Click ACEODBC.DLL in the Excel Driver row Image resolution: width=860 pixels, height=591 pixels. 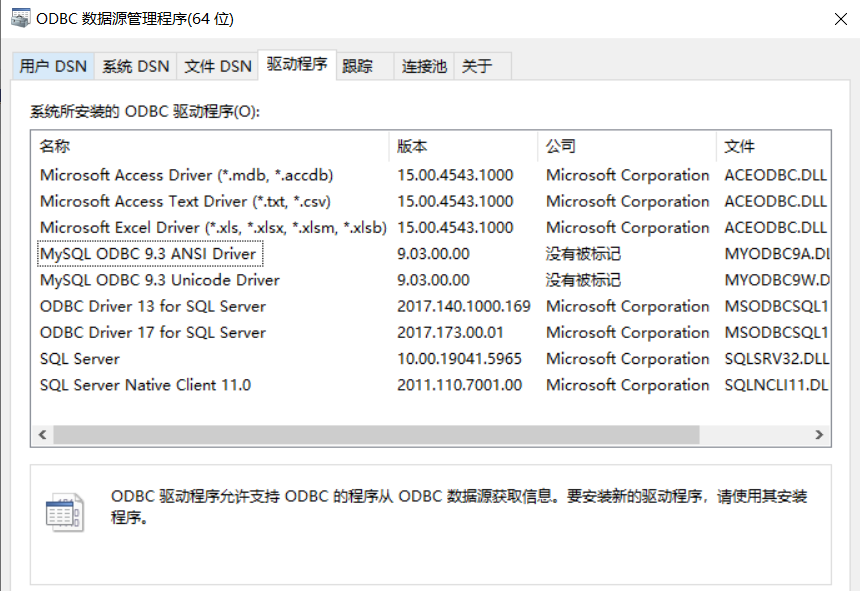pos(776,228)
